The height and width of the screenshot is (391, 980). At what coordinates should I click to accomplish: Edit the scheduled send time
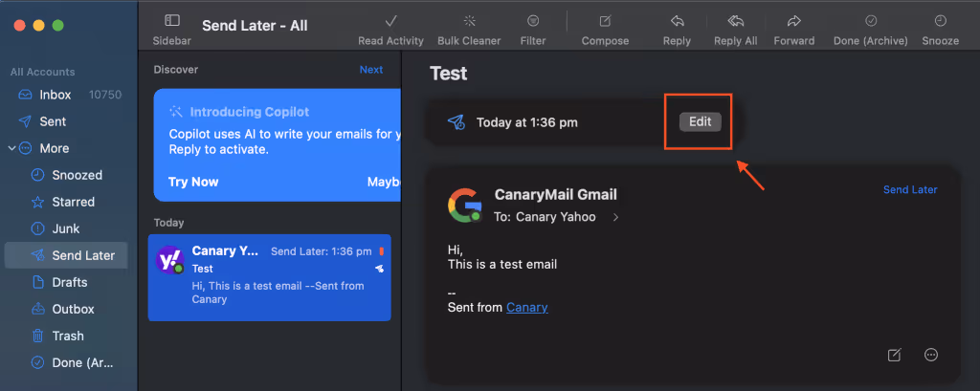click(700, 121)
